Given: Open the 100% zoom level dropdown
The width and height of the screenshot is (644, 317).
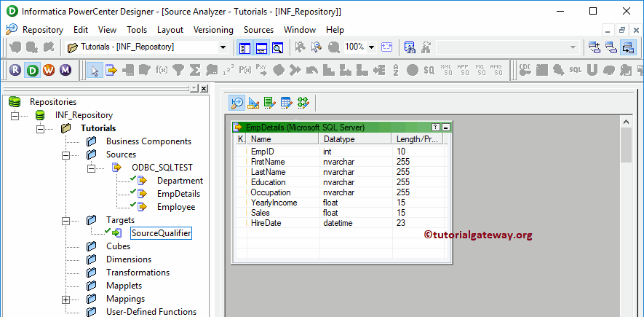Looking at the screenshot, I should (x=371, y=47).
